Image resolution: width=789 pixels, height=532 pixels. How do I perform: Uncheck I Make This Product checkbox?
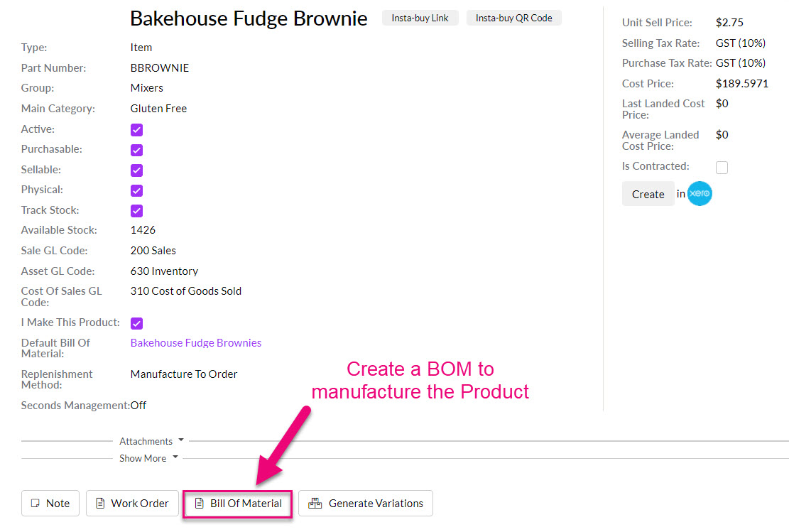pyautogui.click(x=137, y=323)
